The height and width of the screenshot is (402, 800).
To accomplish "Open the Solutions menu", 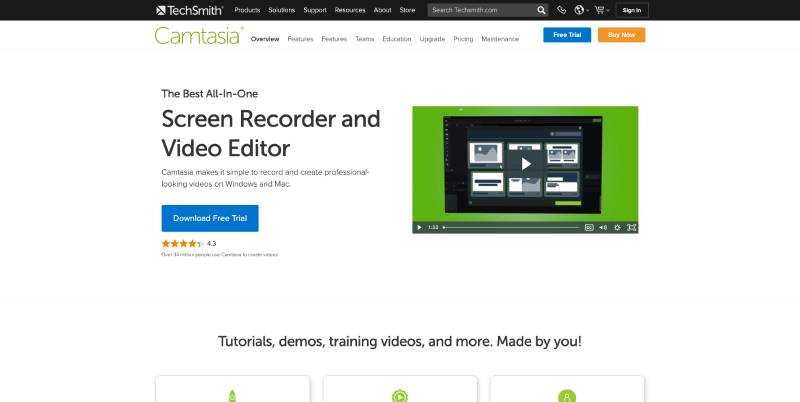I will coord(282,10).
